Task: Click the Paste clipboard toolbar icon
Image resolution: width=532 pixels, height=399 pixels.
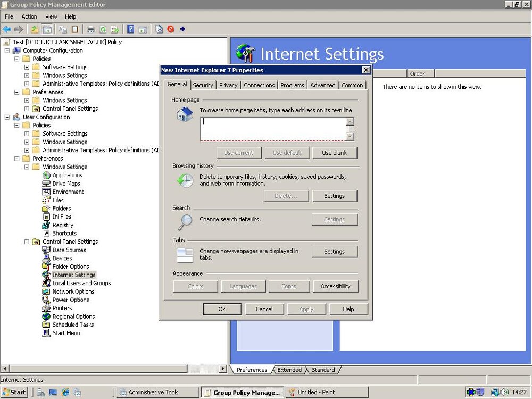Action: 74,29
